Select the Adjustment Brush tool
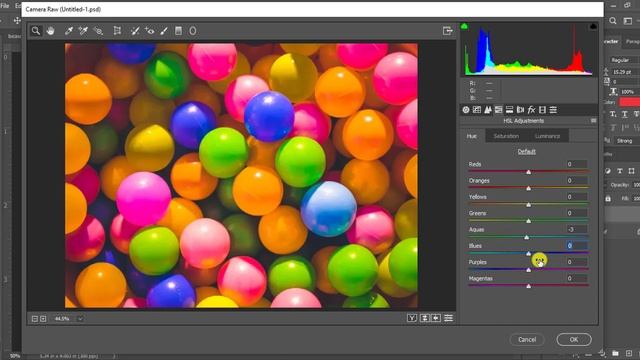The width and height of the screenshot is (640, 360). (164, 31)
